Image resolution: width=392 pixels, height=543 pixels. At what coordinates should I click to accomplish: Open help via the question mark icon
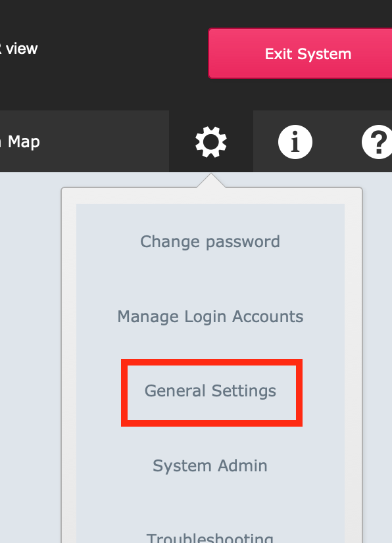[x=377, y=142]
